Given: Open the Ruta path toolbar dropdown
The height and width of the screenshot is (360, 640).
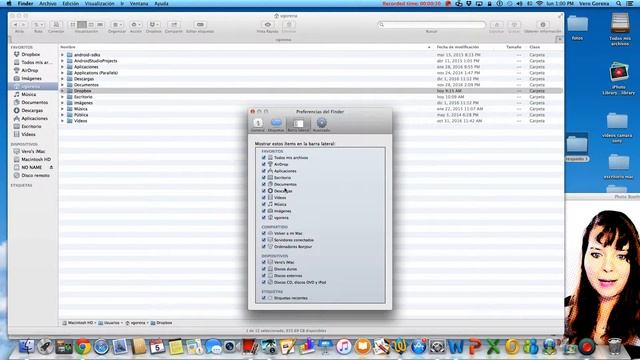Looking at the screenshot, I should click(x=38, y=25).
